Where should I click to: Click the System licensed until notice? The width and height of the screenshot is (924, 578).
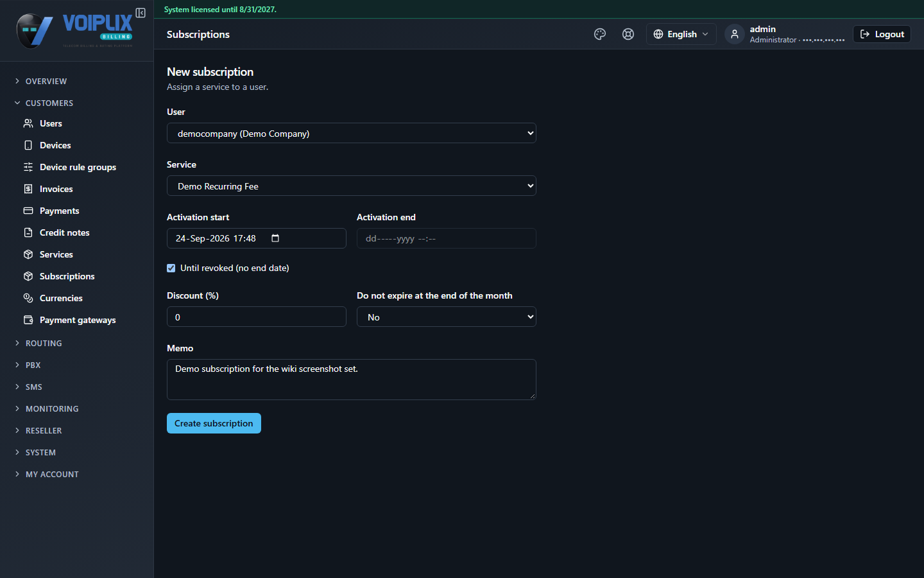[x=220, y=10]
